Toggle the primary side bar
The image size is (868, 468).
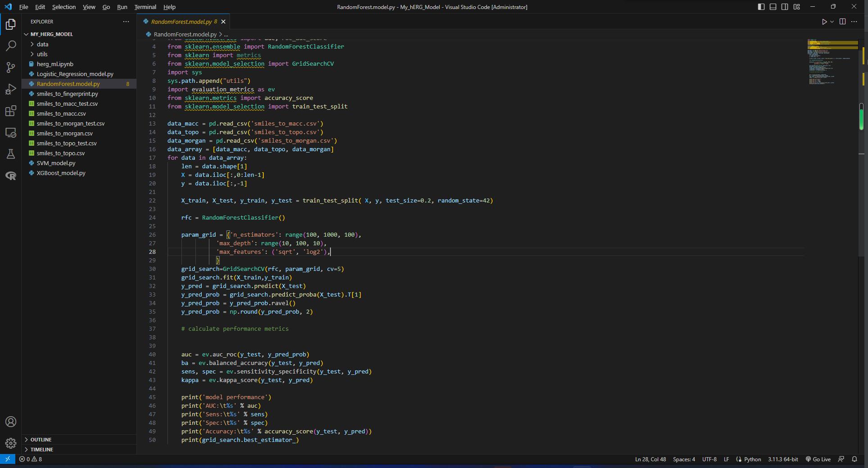[x=761, y=7]
